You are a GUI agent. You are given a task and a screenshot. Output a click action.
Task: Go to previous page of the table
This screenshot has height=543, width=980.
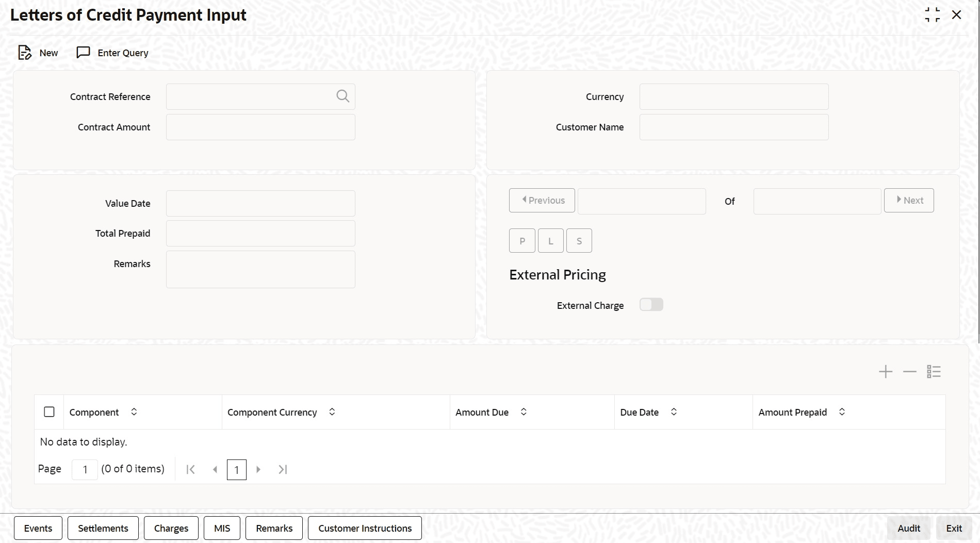(x=215, y=469)
